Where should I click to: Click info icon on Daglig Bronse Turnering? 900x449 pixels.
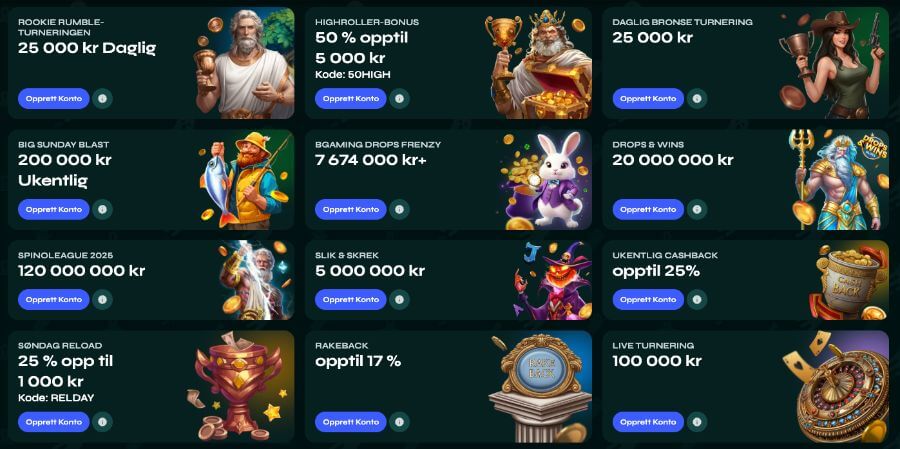pos(697,99)
